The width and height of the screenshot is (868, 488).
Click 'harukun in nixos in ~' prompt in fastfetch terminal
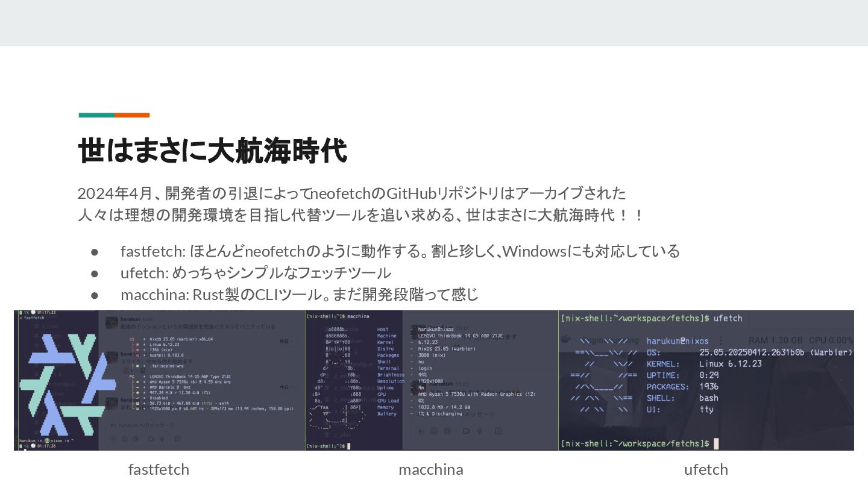point(46,440)
